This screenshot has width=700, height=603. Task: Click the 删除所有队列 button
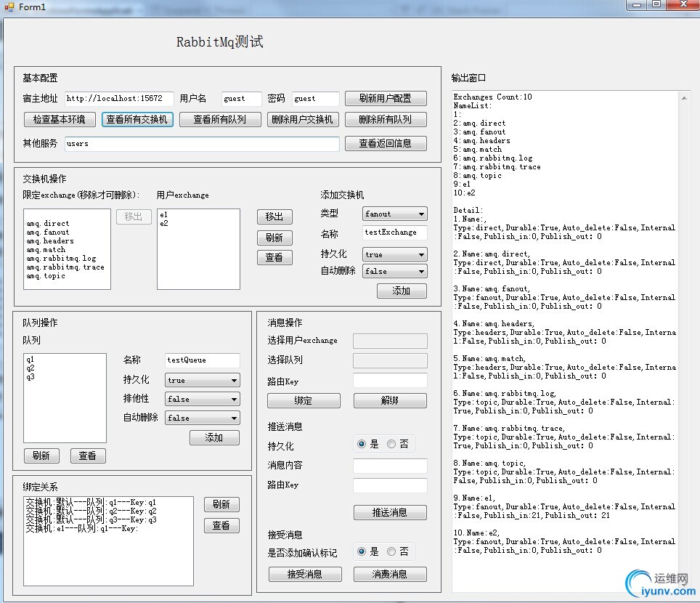point(386,119)
